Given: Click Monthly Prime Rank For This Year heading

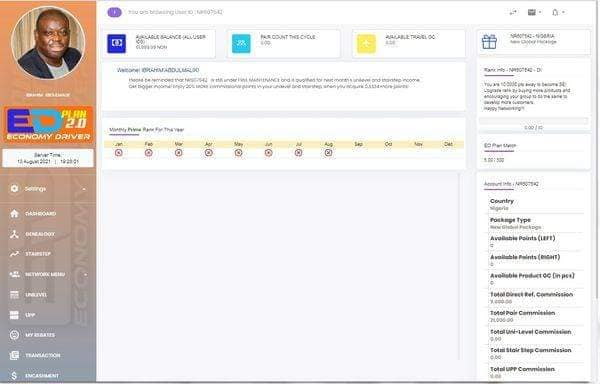Looking at the screenshot, I should tap(147, 130).
